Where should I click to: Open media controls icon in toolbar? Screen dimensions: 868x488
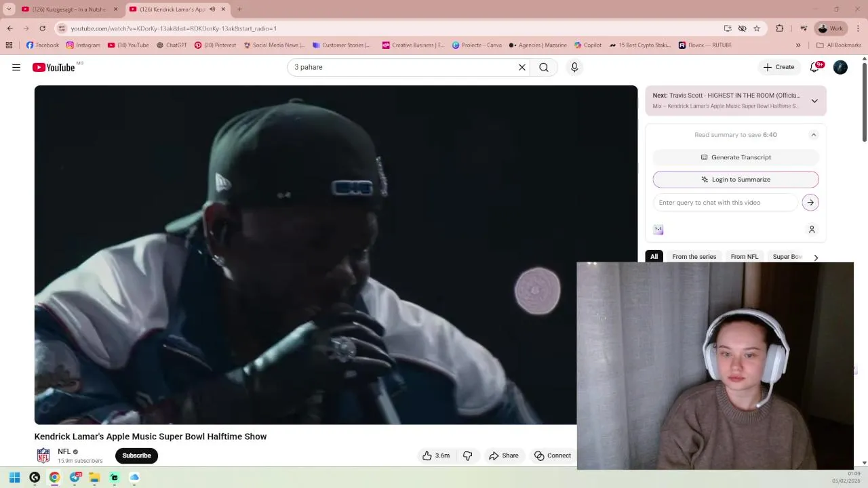804,28
